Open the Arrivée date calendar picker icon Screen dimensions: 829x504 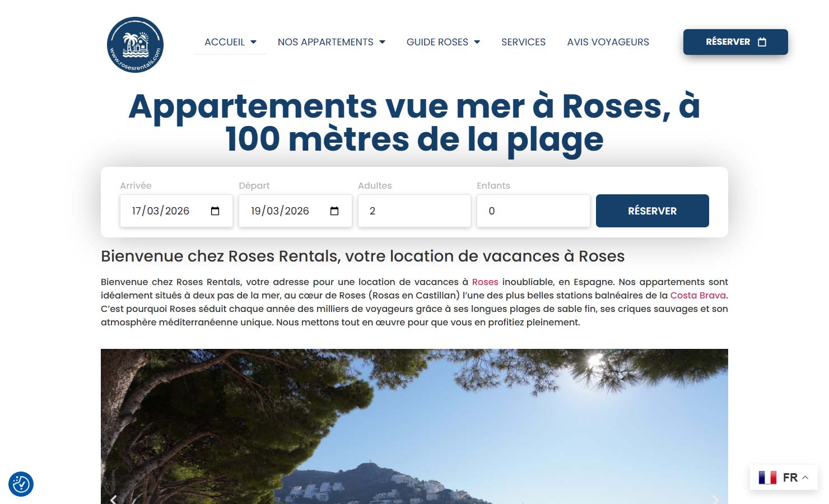[x=215, y=211]
